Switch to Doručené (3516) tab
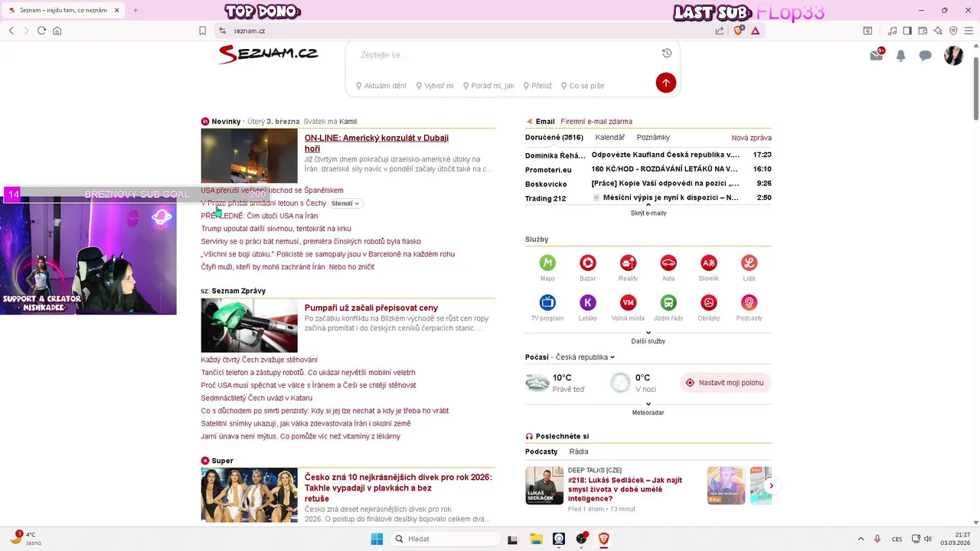Viewport: 980px width, 551px height. click(554, 138)
